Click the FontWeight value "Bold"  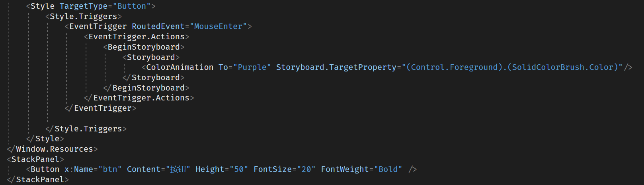tap(388, 169)
